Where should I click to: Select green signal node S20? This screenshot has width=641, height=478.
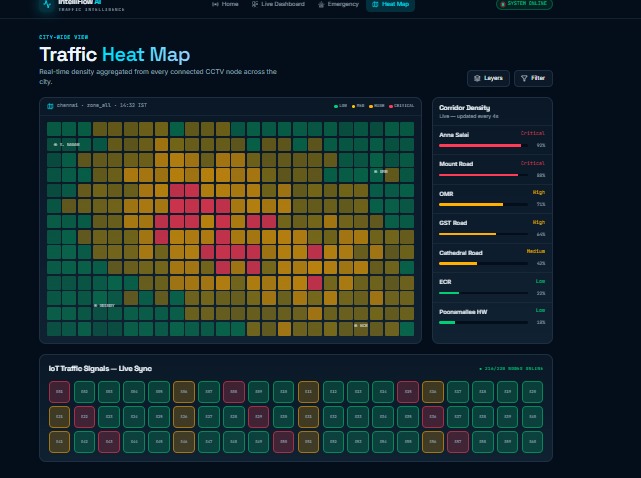coord(532,392)
